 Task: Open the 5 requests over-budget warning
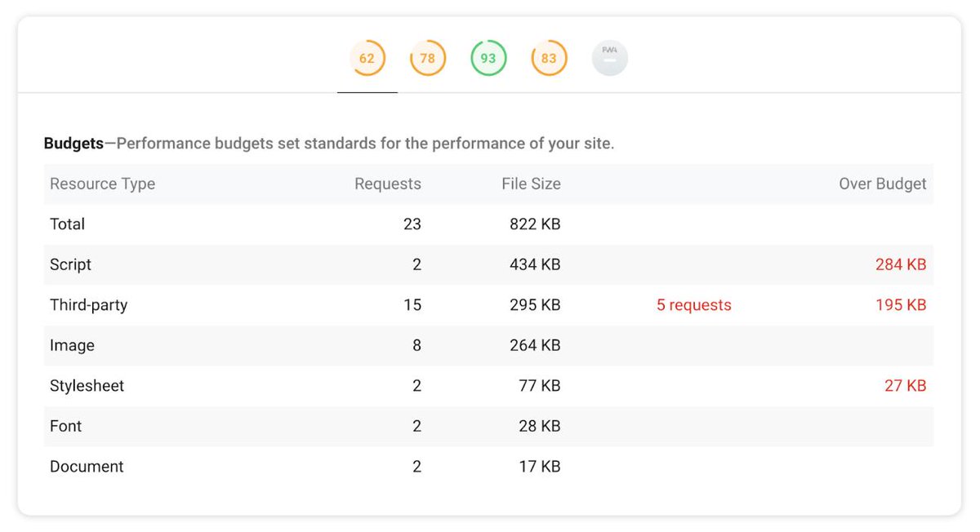[693, 304]
